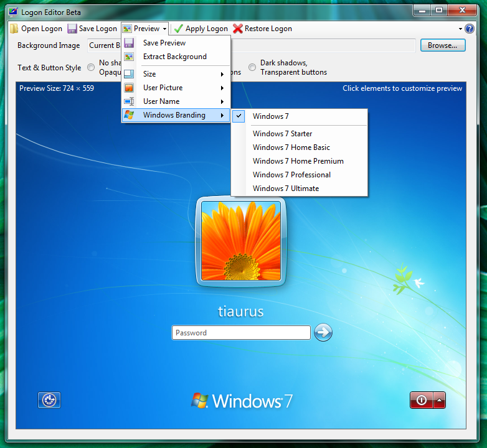The width and height of the screenshot is (487, 448).
Task: Click the Open Logon label
Action: [42, 29]
